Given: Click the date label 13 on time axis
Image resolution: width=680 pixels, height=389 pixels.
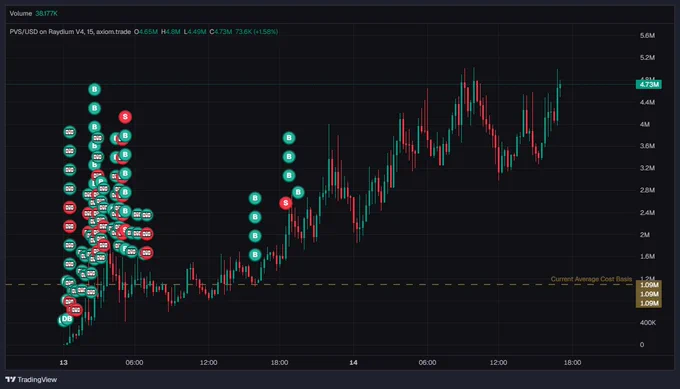Looking at the screenshot, I should [64, 363].
